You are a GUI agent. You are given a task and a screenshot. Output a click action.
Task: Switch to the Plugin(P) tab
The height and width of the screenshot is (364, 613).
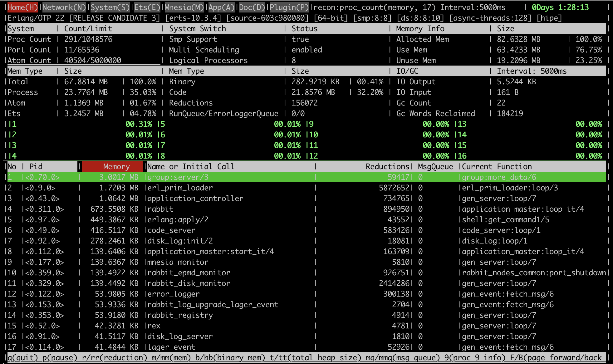pyautogui.click(x=289, y=7)
